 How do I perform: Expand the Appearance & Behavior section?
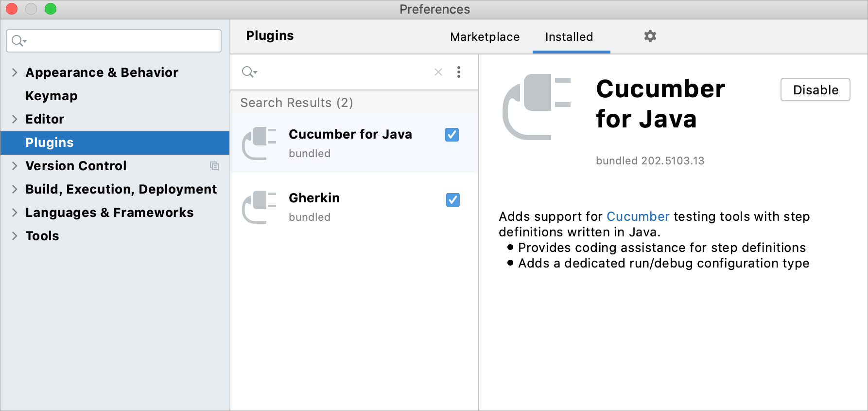tap(14, 72)
